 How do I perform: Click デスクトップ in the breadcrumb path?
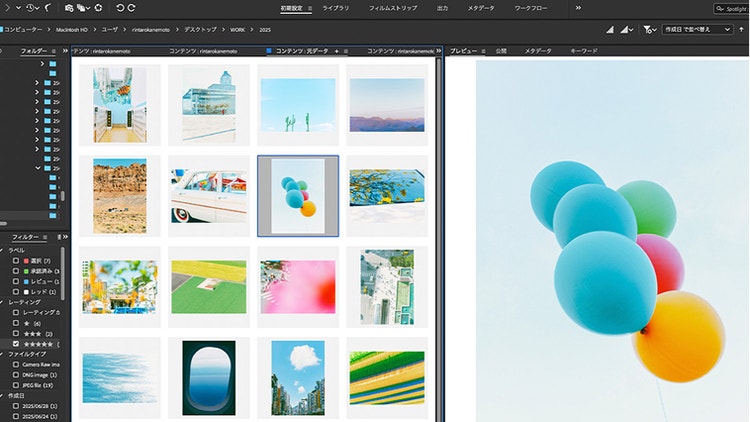201,30
